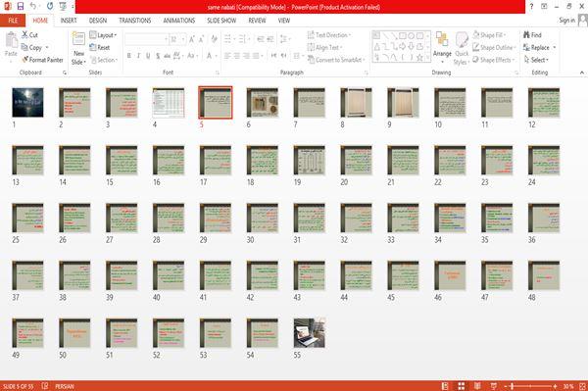Click the New Slide icon
588x391 pixels.
coord(78,39)
